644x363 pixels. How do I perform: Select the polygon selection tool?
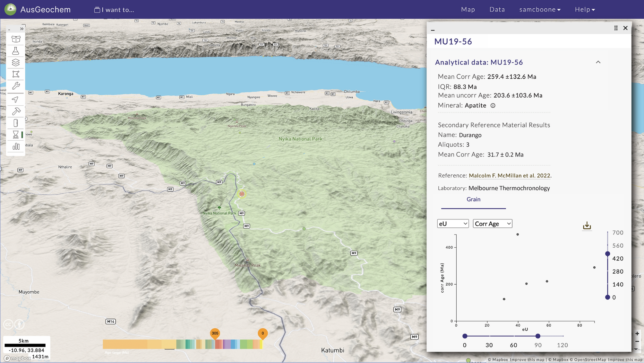click(x=16, y=74)
